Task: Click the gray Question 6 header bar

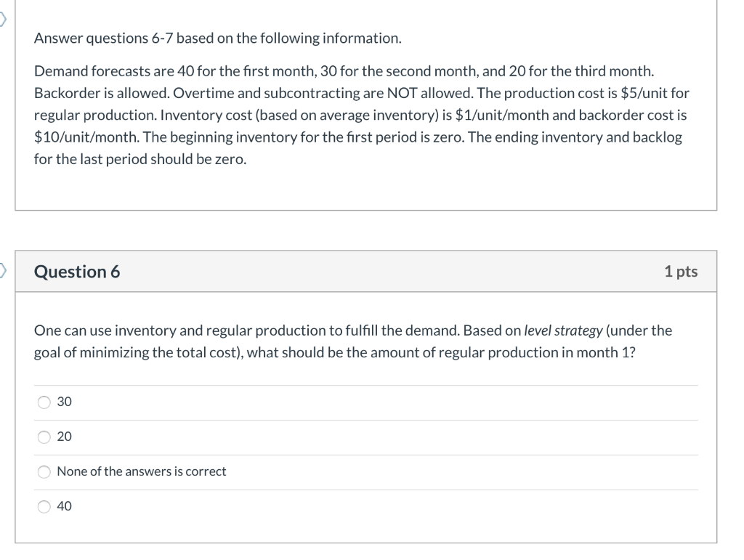Action: 363,271
